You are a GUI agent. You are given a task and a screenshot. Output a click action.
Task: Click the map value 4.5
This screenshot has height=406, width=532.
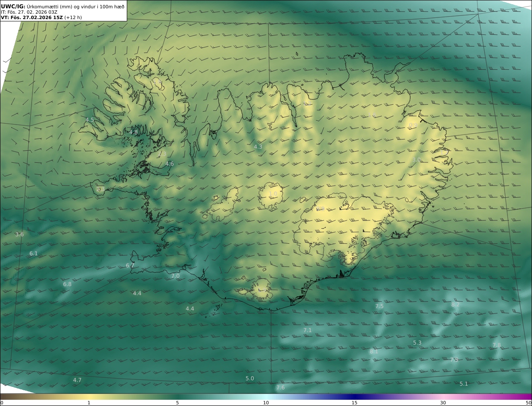click(x=90, y=120)
